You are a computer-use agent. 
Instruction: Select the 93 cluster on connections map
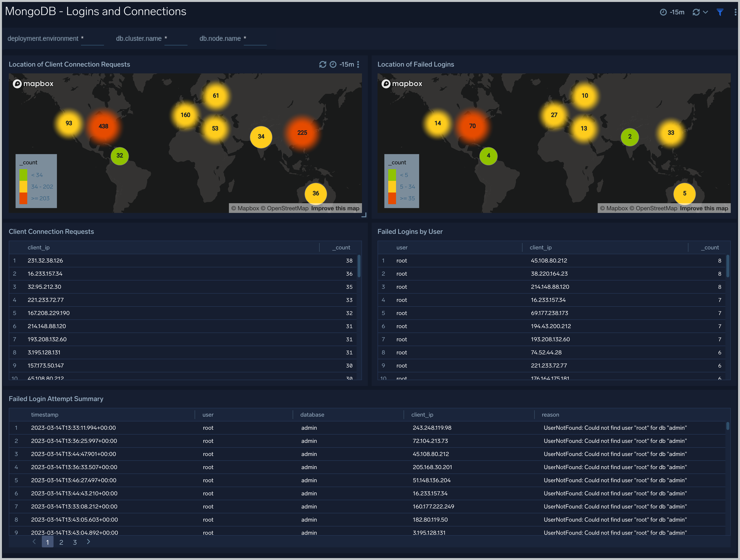click(x=69, y=123)
